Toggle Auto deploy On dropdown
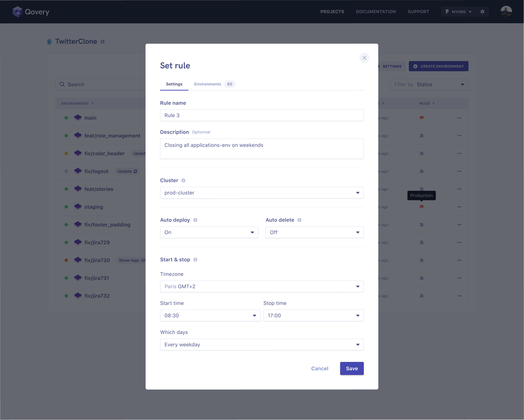Viewport: 524px width, 420px height. click(x=209, y=232)
